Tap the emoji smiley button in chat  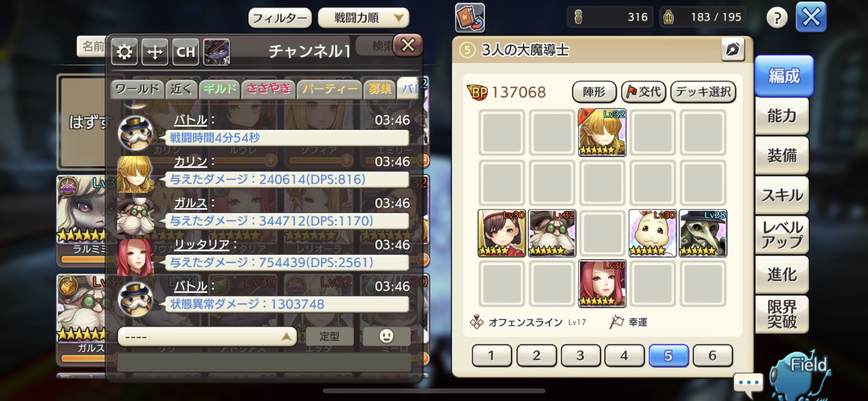(x=387, y=336)
